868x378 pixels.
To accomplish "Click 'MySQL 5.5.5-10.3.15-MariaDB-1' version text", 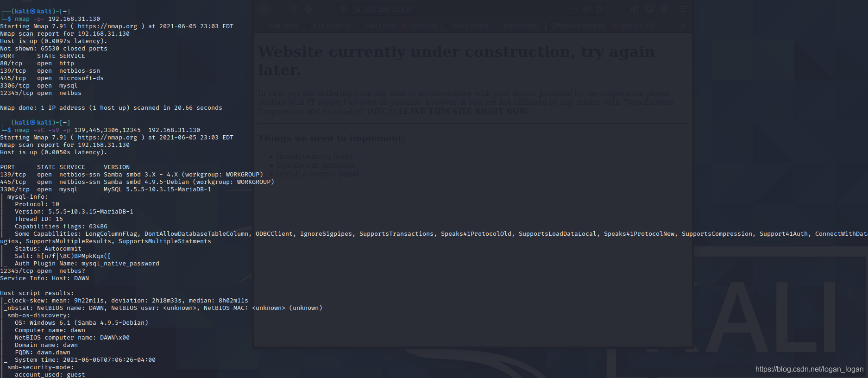I will point(157,189).
